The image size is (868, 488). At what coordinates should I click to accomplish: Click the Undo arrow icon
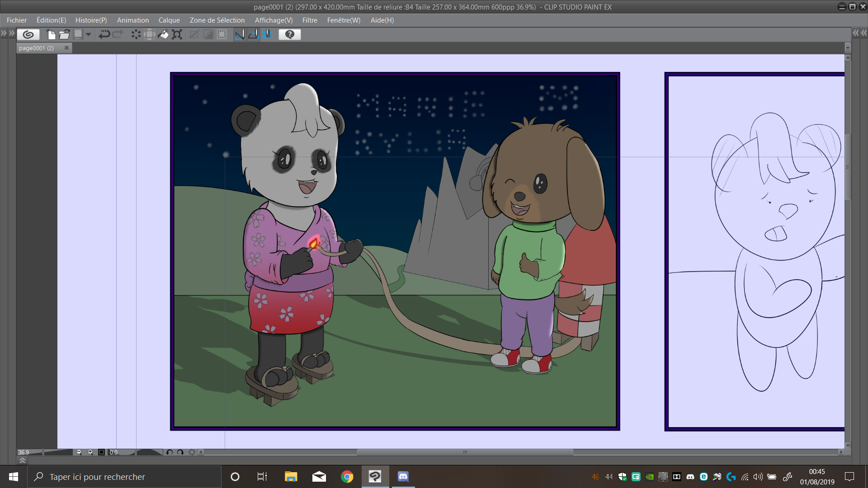click(x=104, y=34)
